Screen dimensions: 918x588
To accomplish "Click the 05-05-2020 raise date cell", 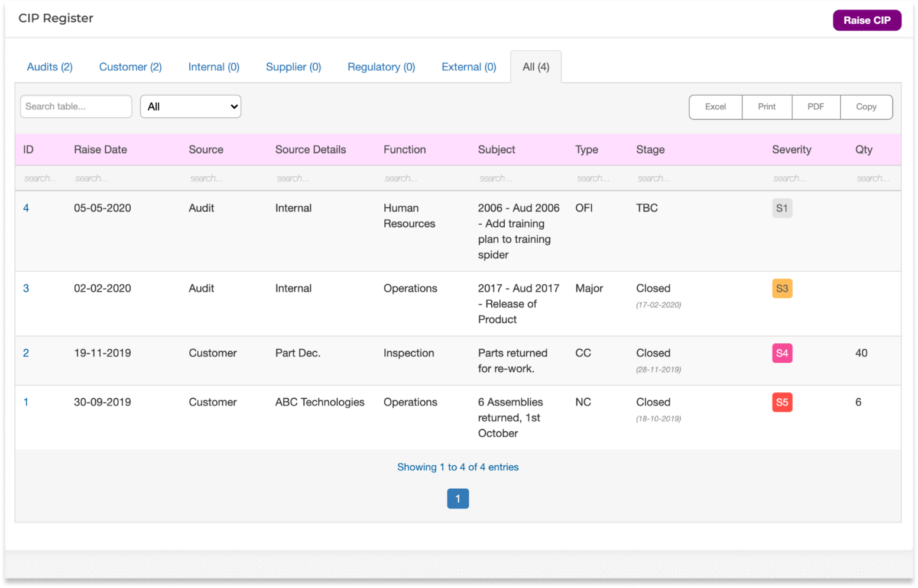I will (102, 208).
